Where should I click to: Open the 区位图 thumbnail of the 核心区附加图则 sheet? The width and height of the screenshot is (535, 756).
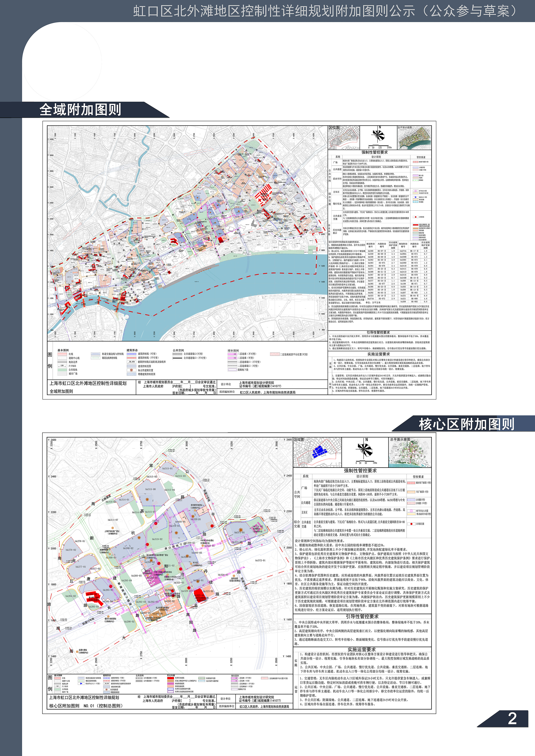click(317, 452)
